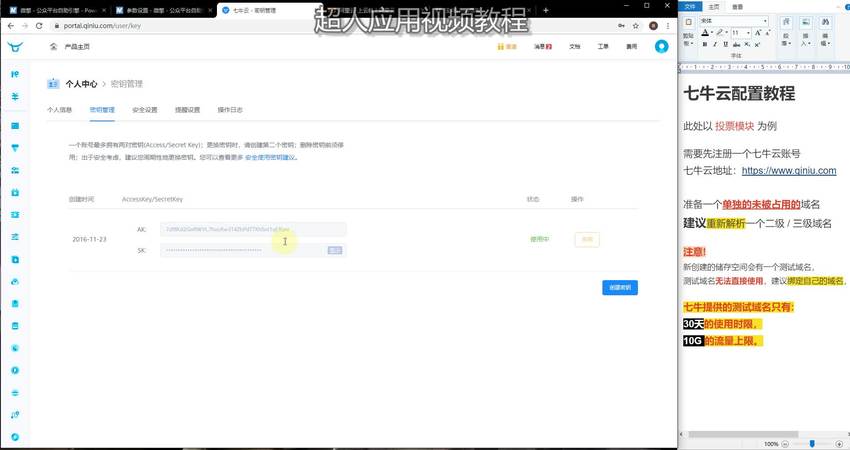Click the show button in SK field

coord(335,250)
